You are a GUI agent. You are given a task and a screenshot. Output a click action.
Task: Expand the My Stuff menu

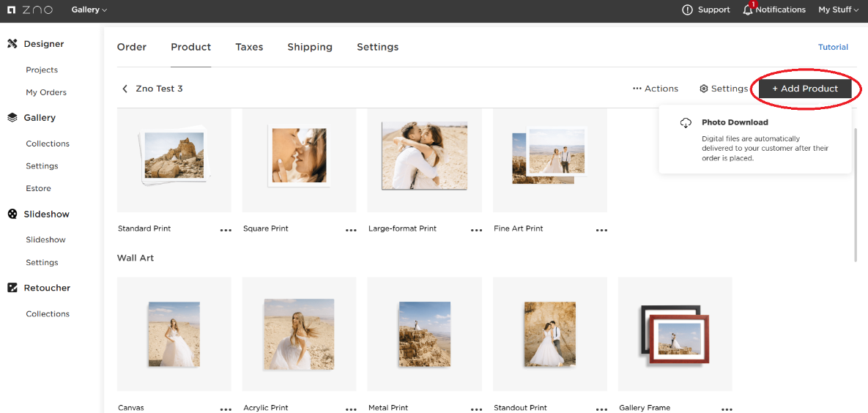pos(838,10)
